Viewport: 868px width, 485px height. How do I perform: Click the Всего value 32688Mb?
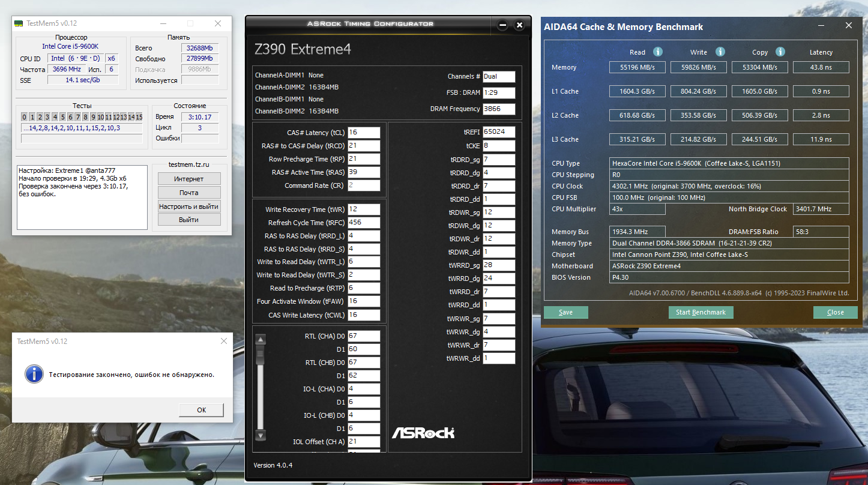pyautogui.click(x=200, y=48)
